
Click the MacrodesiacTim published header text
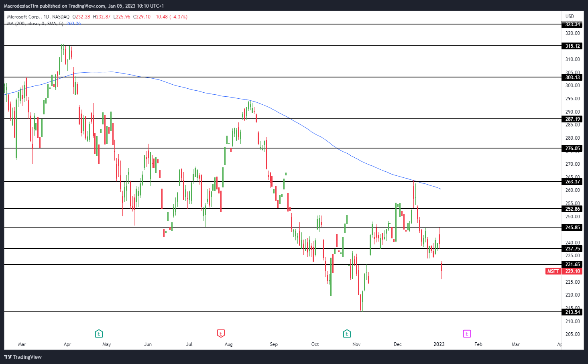pos(83,6)
